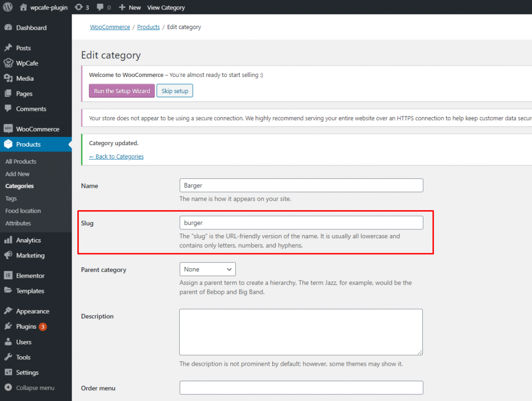Click the Plugins plug icon

click(x=8, y=326)
